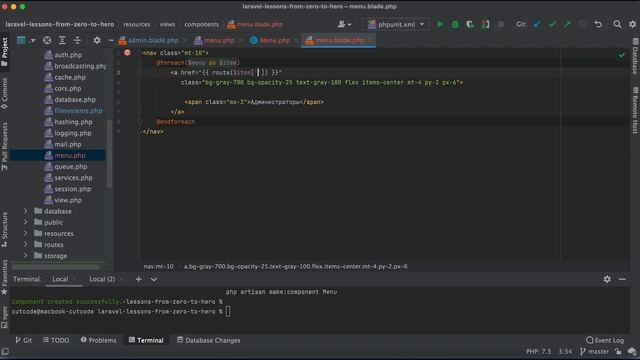
Task: Push commits with the green arrow
Action: click(567, 24)
